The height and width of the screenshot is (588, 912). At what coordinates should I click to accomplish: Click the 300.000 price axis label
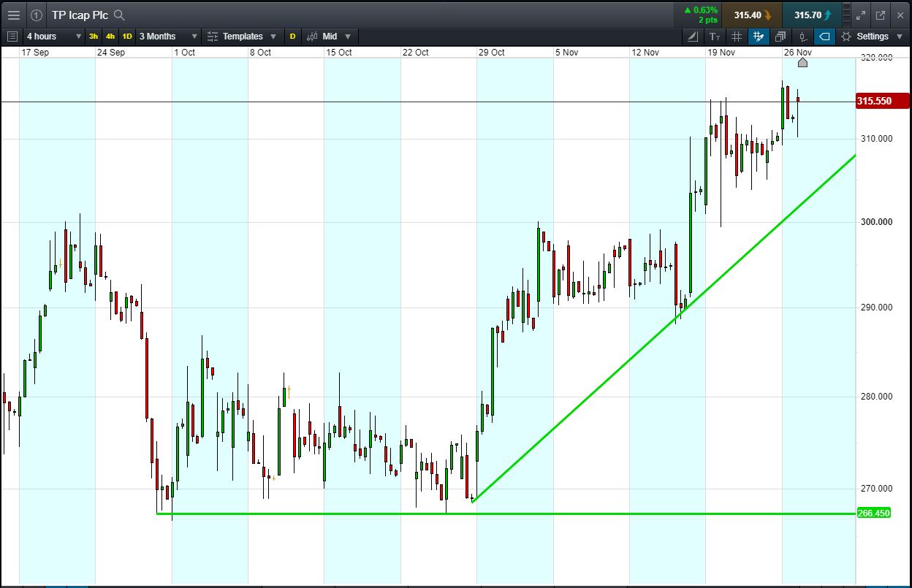pyautogui.click(x=875, y=222)
